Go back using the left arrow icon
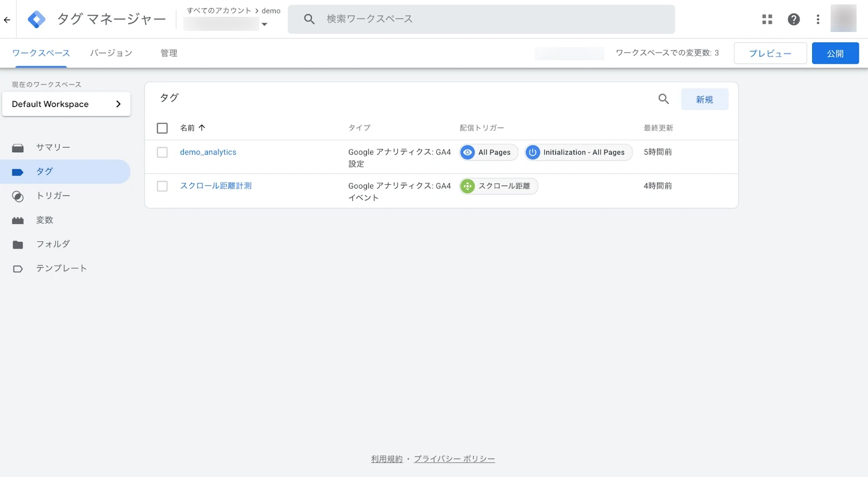Viewport: 868px width, 477px height. pos(7,20)
